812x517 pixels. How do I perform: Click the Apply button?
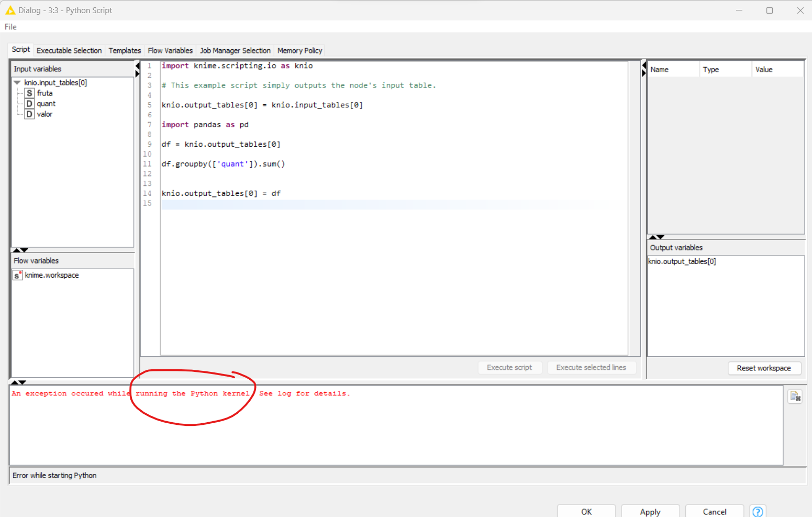point(650,511)
